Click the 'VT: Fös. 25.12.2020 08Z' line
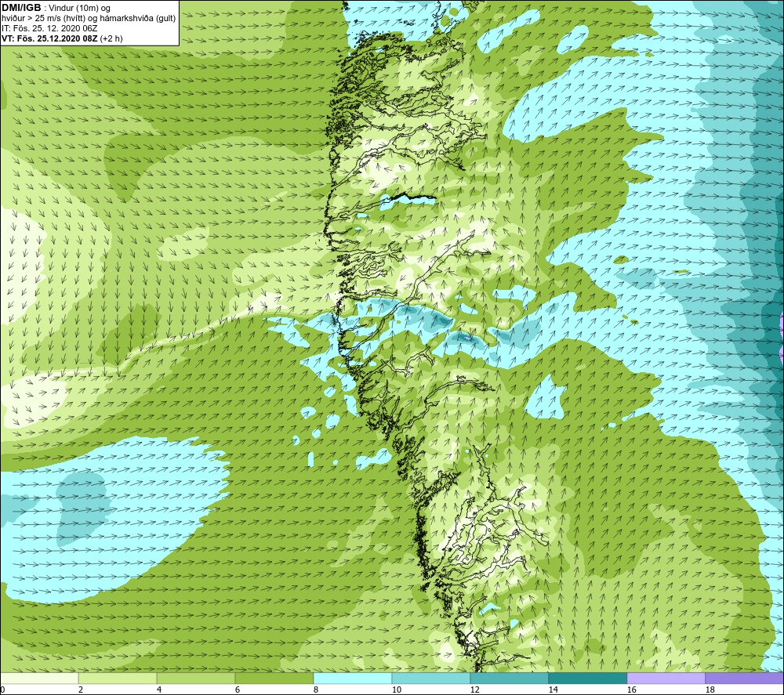784x695 pixels. coord(50,38)
